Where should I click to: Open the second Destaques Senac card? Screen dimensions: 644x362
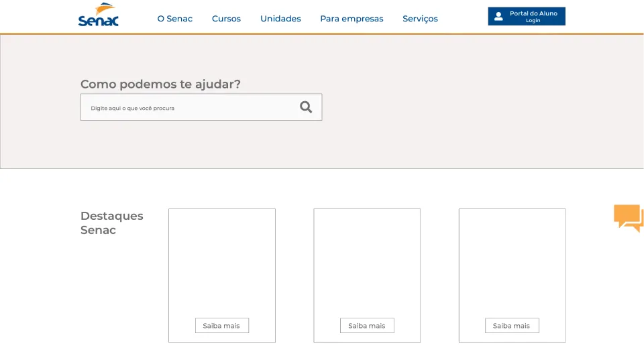[x=367, y=261]
